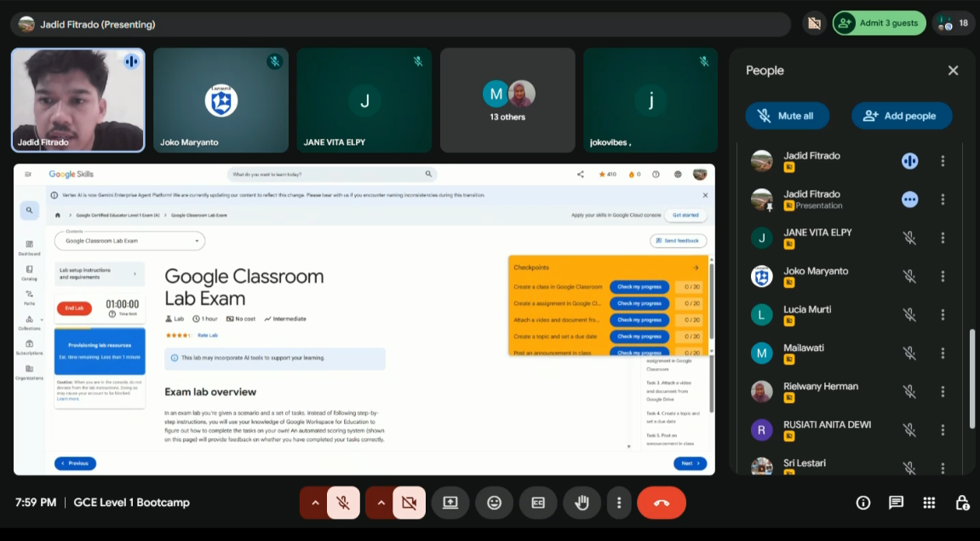This screenshot has height=541, width=980.
Task: Check my progress for Create a class
Action: click(639, 287)
